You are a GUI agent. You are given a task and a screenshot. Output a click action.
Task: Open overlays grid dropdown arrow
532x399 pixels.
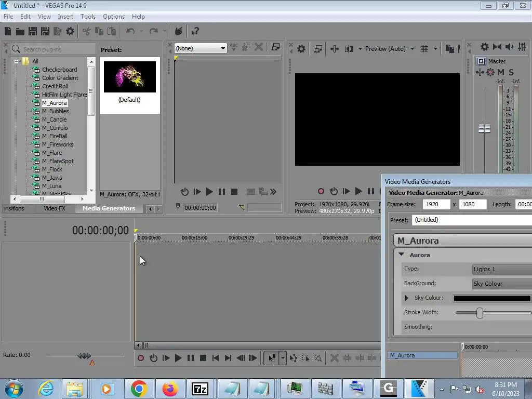[435, 49]
